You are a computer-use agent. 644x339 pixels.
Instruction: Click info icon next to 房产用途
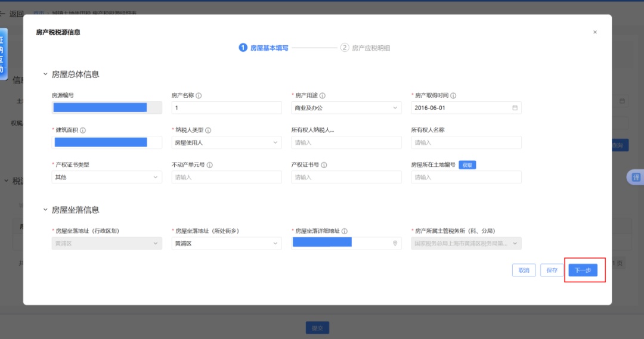click(322, 95)
